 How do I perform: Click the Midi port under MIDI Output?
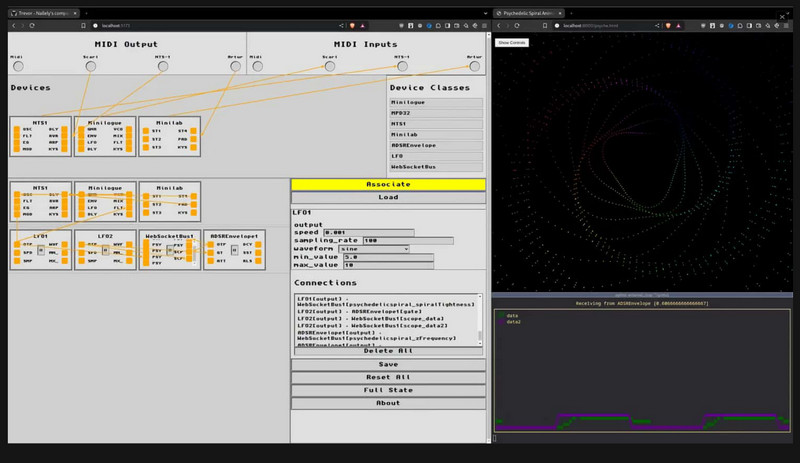click(x=18, y=66)
